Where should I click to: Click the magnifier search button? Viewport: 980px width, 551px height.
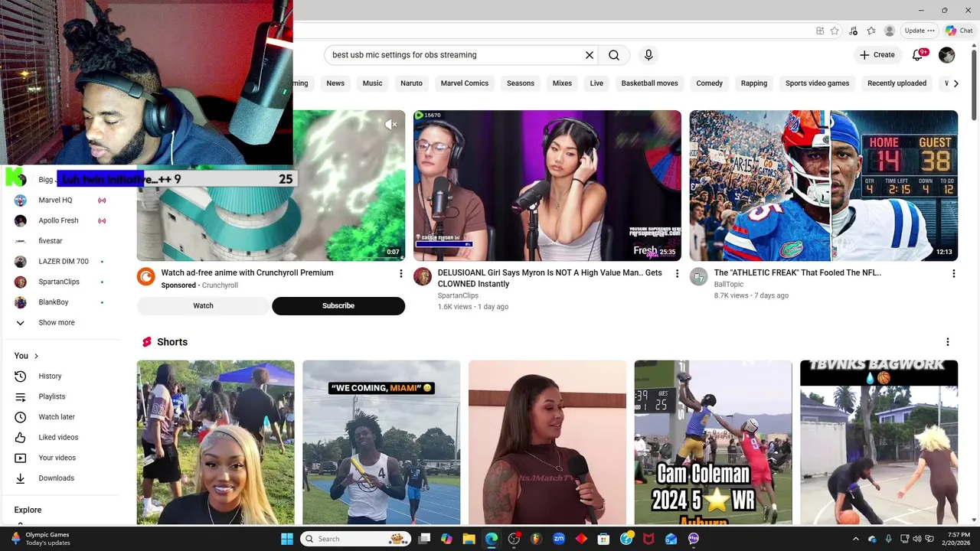pos(614,55)
